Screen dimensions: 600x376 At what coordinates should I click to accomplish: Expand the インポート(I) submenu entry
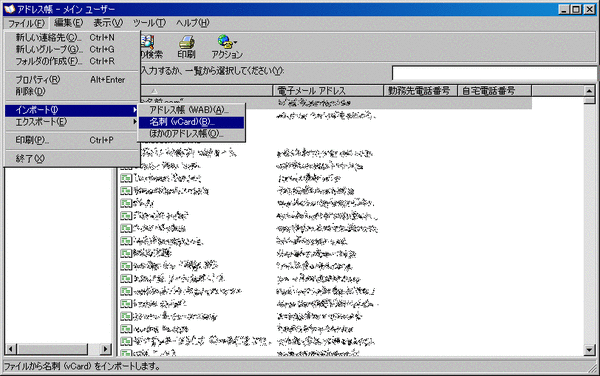(72, 110)
